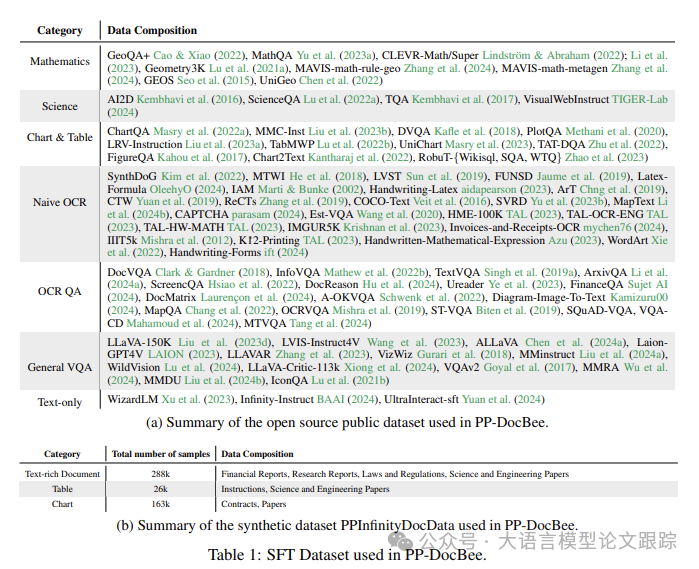Click the Seo et al. (2015) GEOS reference
This screenshot has height=569, width=699.
(215, 81)
